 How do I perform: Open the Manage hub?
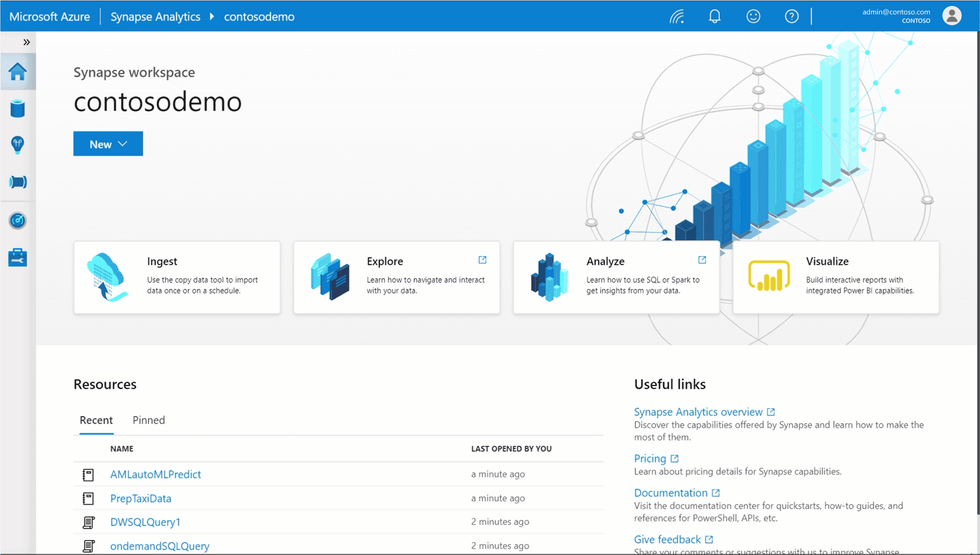pyautogui.click(x=17, y=257)
